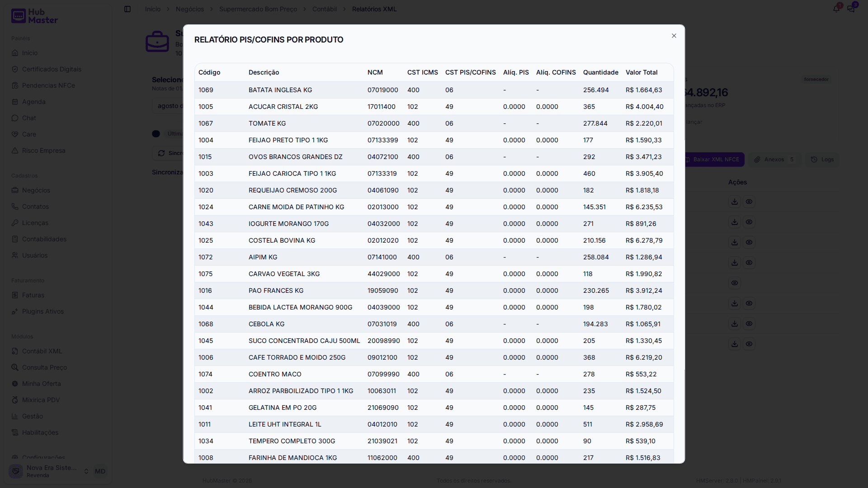Viewport: 868px width, 488px height.
Task: Click the Usuários icon
Action: click(15, 255)
